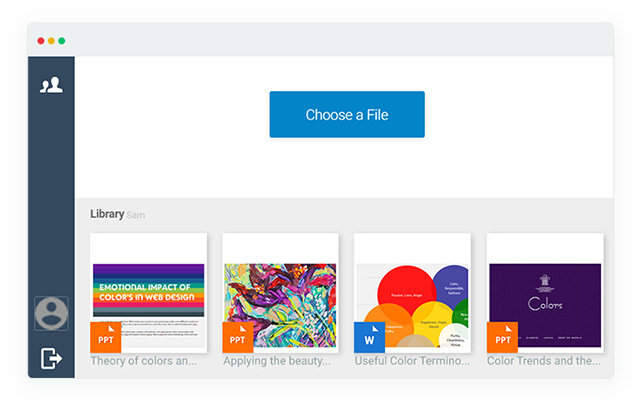
Task: Open the color circles diagram thumbnail
Action: 412,293
